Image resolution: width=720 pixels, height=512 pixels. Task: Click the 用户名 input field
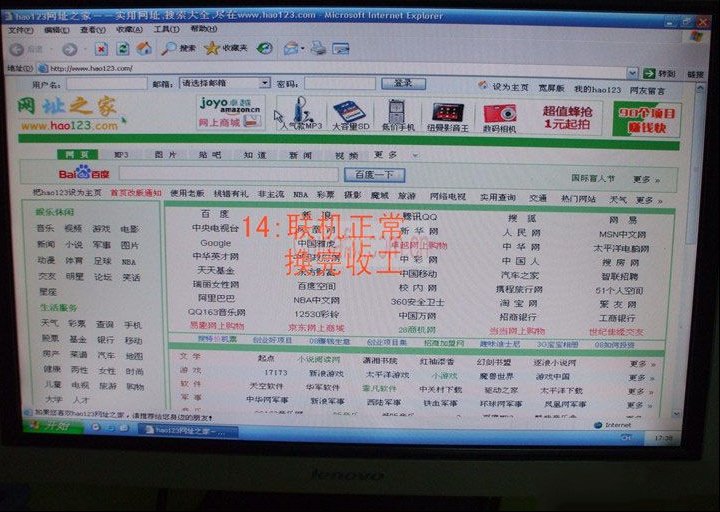tap(107, 84)
